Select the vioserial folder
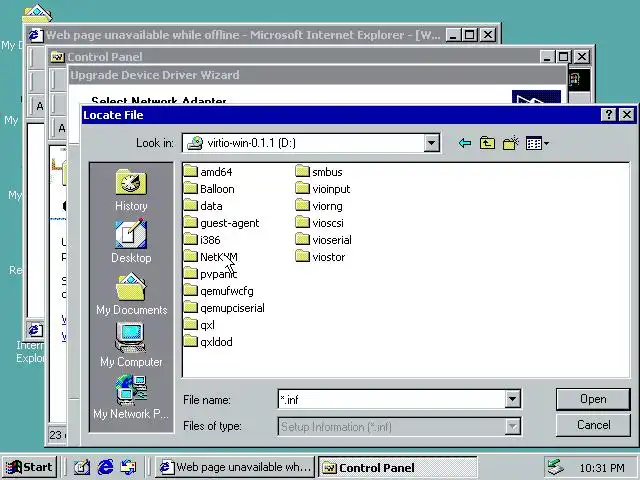This screenshot has height=480, width=640. point(323,240)
